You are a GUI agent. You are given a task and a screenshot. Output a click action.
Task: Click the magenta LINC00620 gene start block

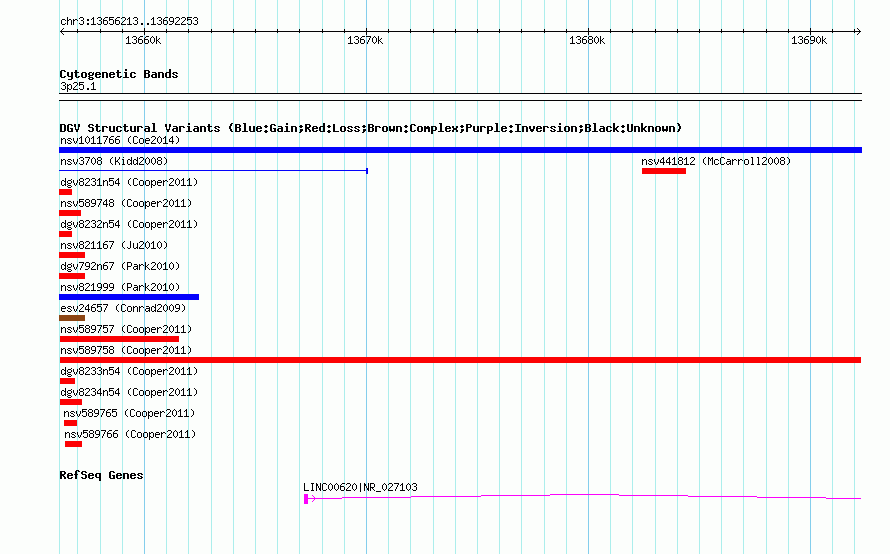tap(306, 499)
